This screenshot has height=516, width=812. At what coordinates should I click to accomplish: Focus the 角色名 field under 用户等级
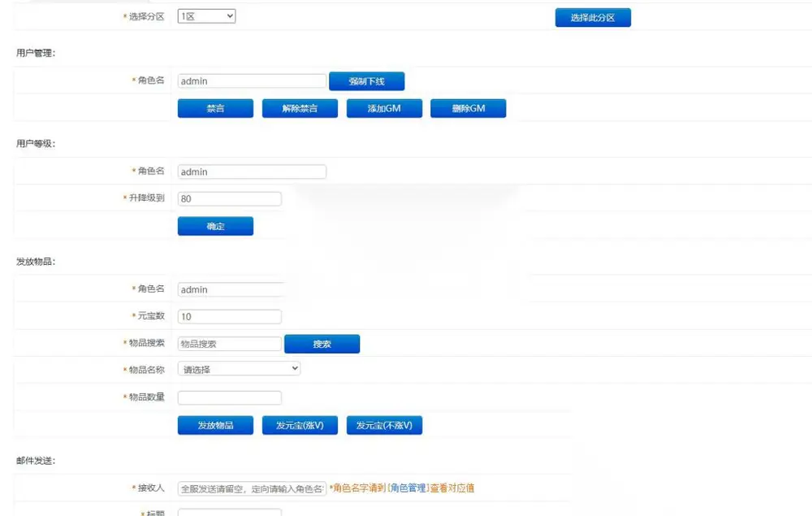tap(252, 171)
